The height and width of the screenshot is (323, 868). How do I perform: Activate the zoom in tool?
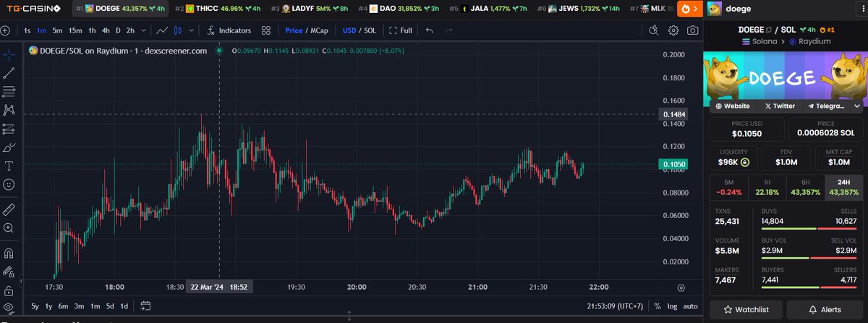pyautogui.click(x=9, y=228)
